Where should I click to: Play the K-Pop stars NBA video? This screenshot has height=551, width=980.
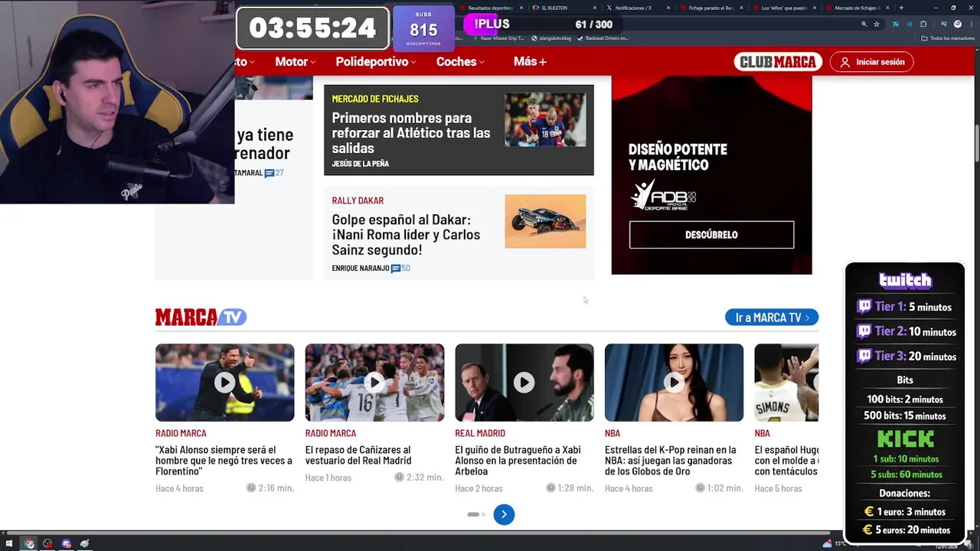coord(674,382)
